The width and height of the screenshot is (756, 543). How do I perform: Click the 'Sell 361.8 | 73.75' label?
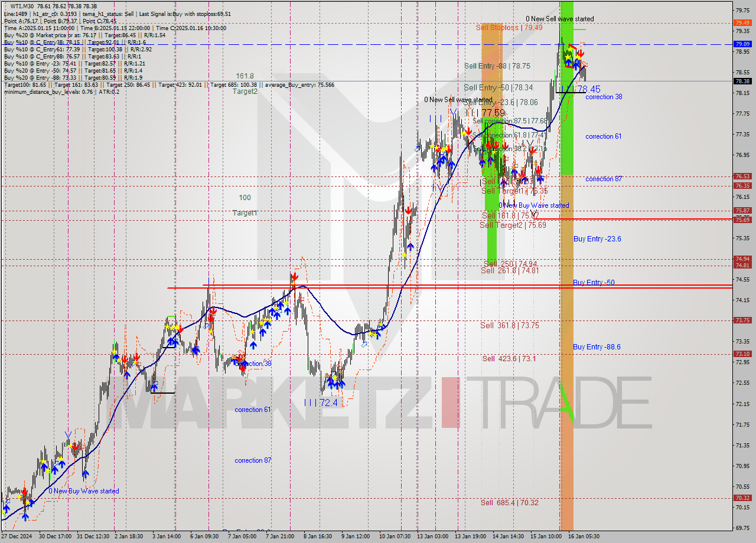point(509,325)
